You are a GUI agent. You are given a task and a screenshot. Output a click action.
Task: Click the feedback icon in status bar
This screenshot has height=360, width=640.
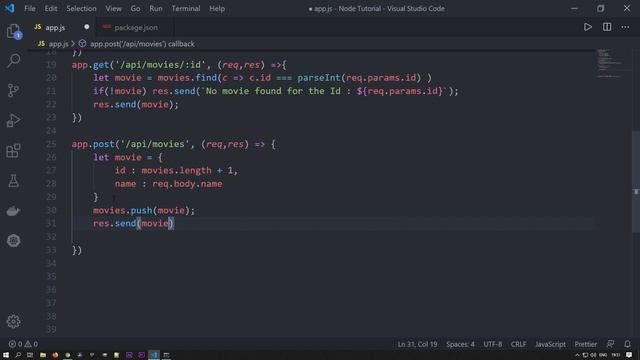pyautogui.click(x=610, y=344)
